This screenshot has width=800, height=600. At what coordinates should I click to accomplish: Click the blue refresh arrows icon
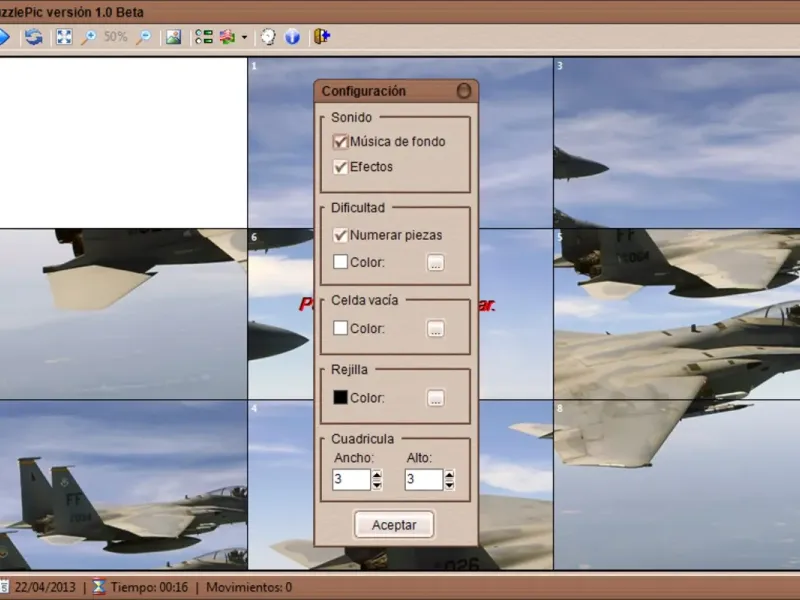pyautogui.click(x=34, y=37)
